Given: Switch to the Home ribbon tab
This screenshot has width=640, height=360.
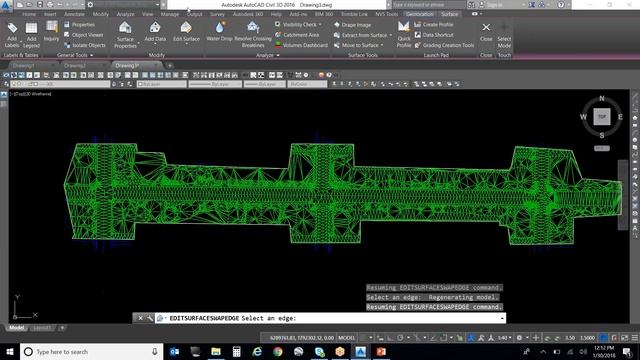Looking at the screenshot, I should 29,14.
